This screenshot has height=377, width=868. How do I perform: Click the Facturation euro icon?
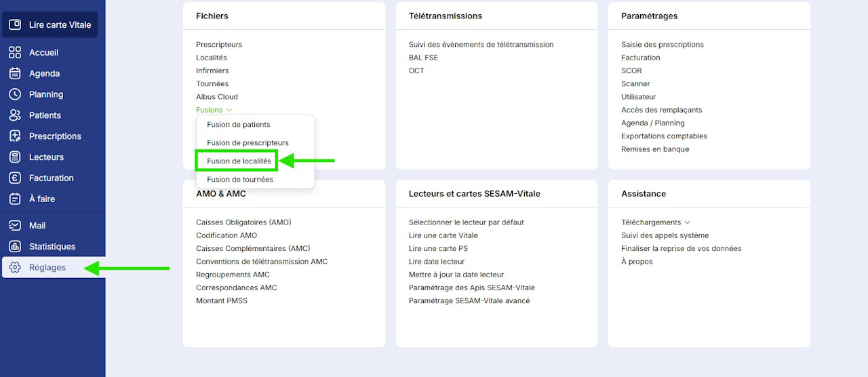tap(15, 178)
